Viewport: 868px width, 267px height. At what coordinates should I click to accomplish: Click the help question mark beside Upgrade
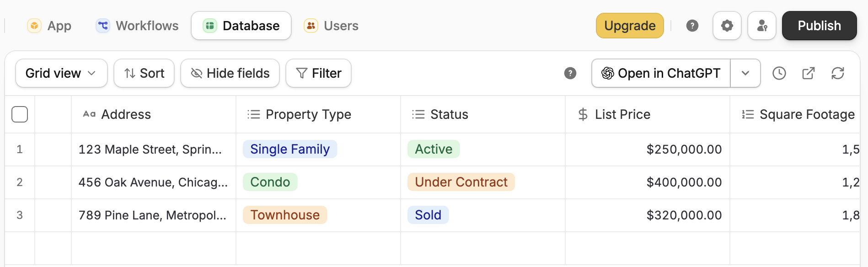(692, 26)
